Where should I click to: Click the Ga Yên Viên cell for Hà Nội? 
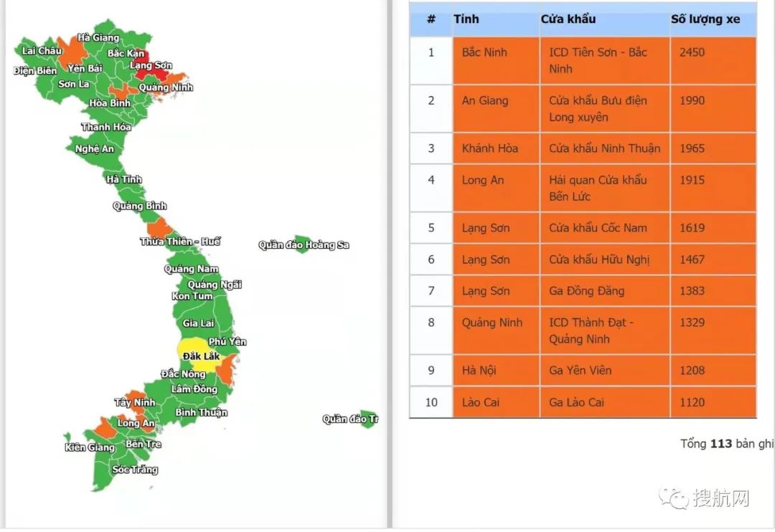point(581,371)
